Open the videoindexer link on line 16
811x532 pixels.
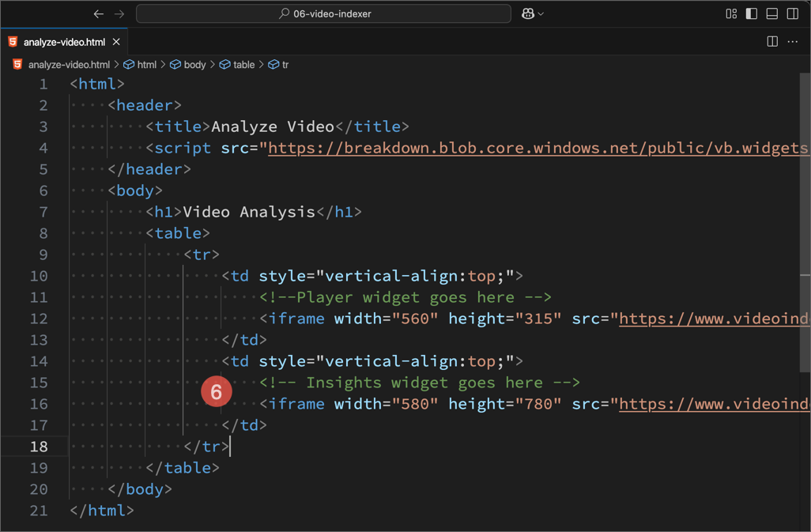[714, 404]
